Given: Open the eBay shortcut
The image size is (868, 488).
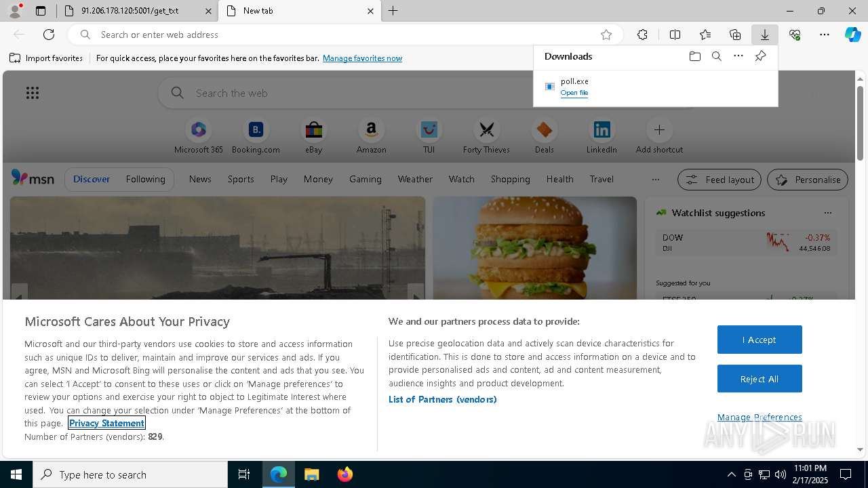Looking at the screenshot, I should 313,136.
